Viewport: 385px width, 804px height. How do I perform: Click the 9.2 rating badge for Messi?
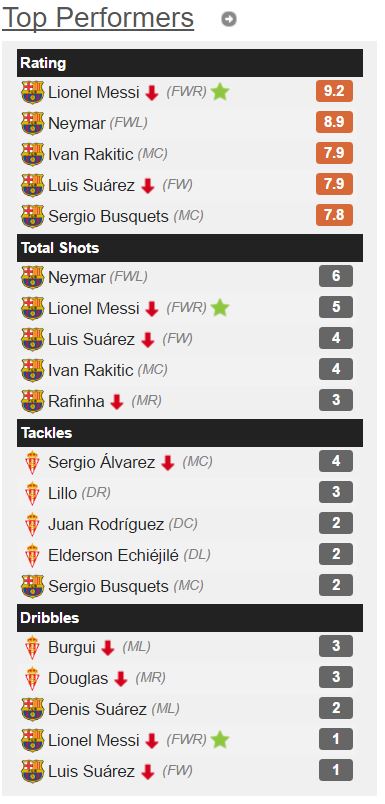tap(334, 92)
